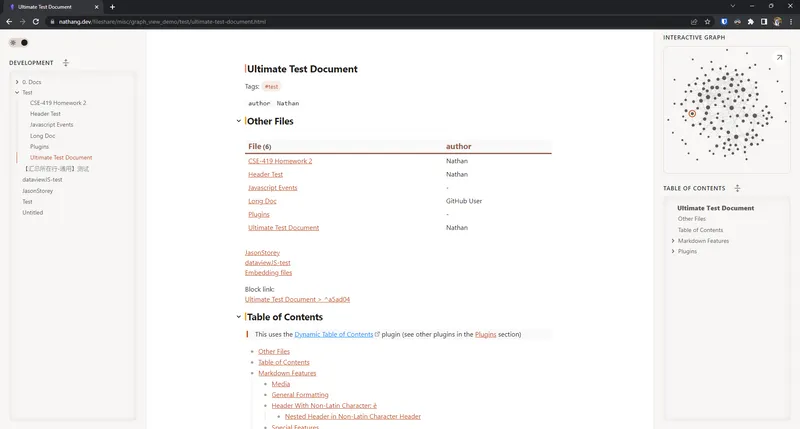The image size is (800, 429).
Task: Open the browser extensions puzzle icon
Action: pyautogui.click(x=750, y=21)
